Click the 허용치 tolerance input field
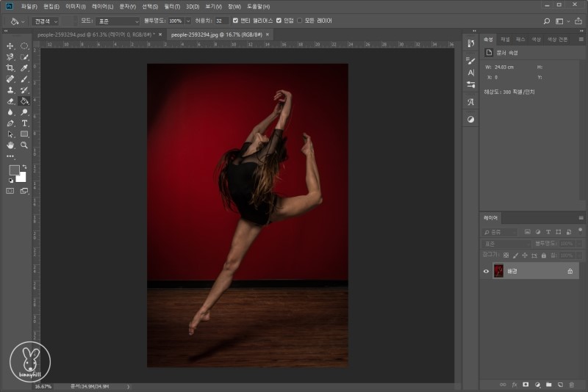This screenshot has height=392, width=588. (220, 21)
